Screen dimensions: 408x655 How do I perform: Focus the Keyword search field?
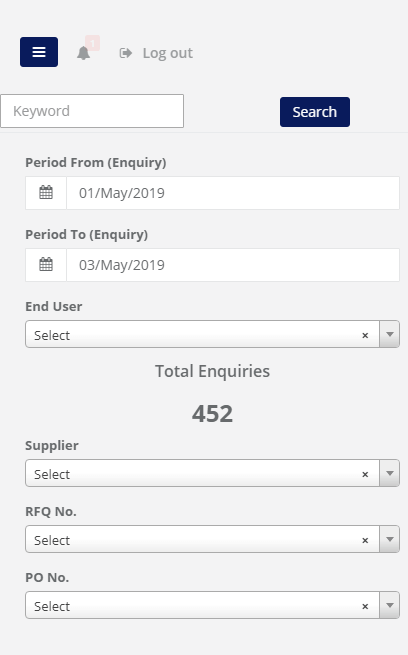coord(92,111)
